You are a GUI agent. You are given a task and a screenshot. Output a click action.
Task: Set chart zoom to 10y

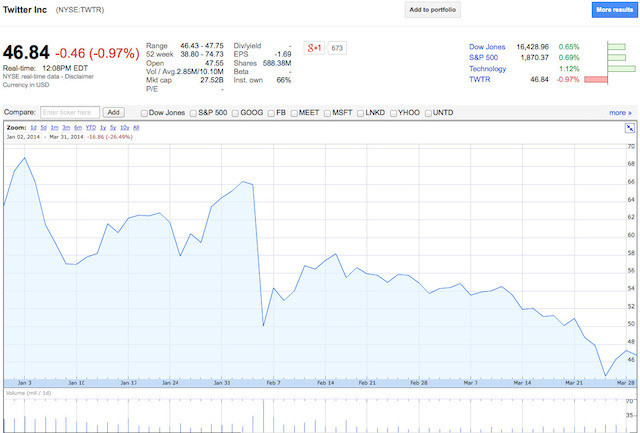[x=124, y=128]
